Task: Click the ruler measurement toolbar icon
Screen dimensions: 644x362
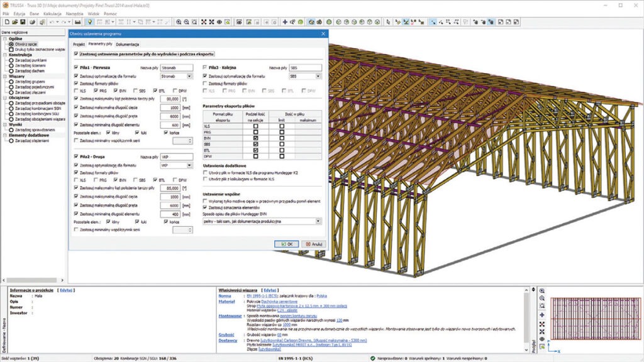Action: 77,22
